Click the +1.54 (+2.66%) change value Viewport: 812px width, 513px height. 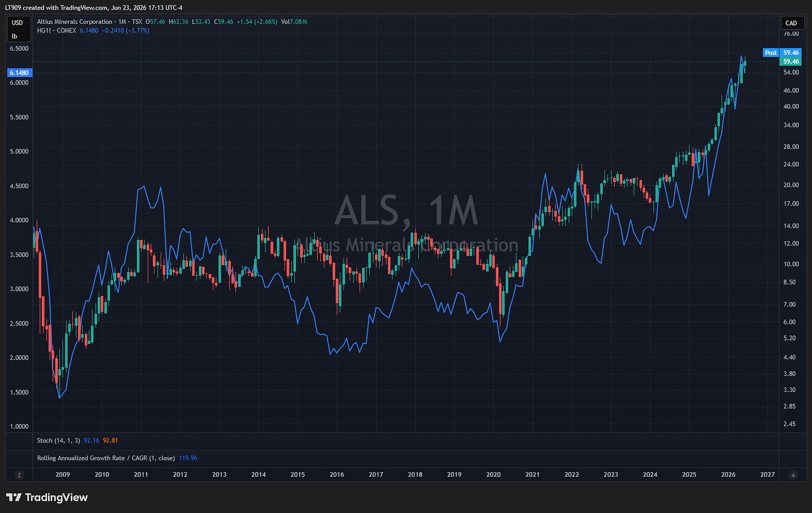(257, 22)
